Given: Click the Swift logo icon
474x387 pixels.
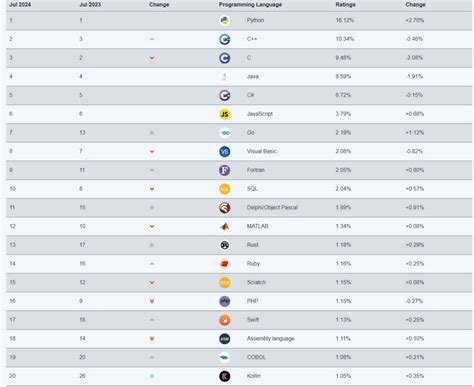Looking at the screenshot, I should (x=225, y=320).
